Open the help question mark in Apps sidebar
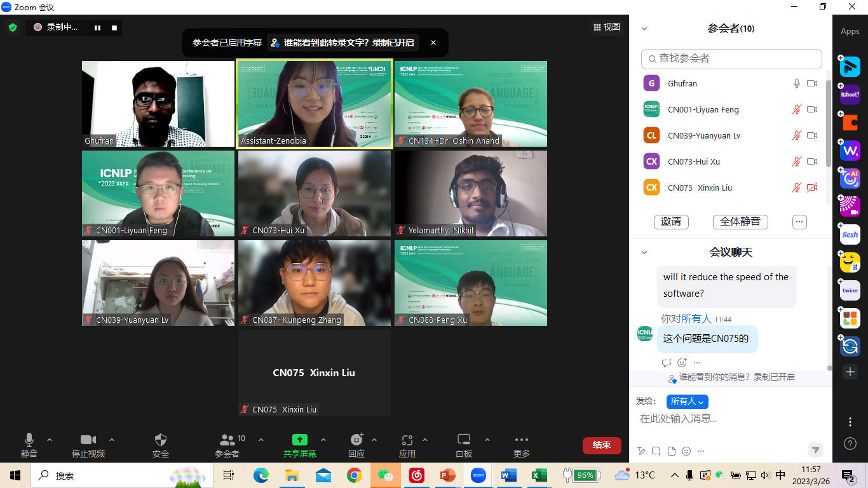Image resolution: width=868 pixels, height=488 pixels. click(850, 444)
